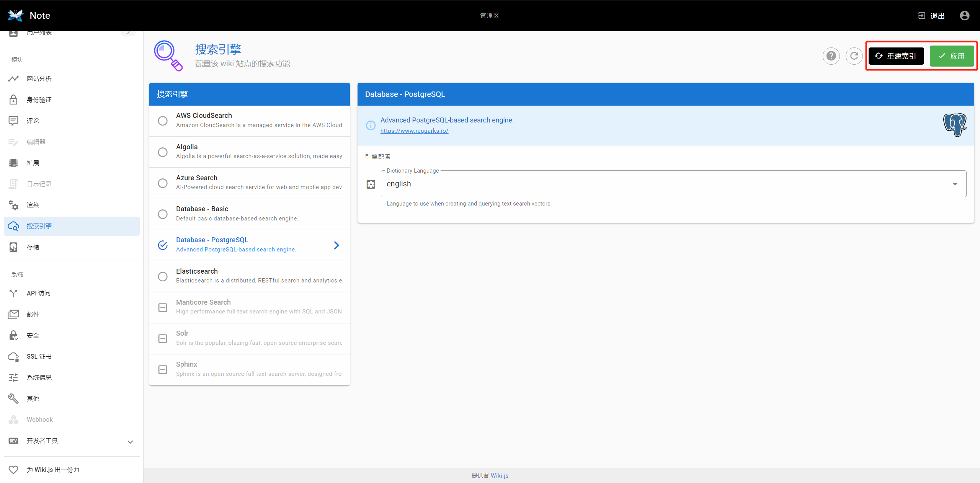Screen dimensions: 980x483
Task: Open the requarks.io hyperlink
Action: click(414, 131)
